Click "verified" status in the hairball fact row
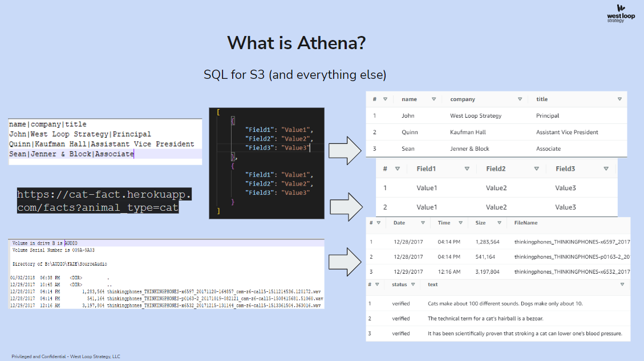 click(401, 319)
